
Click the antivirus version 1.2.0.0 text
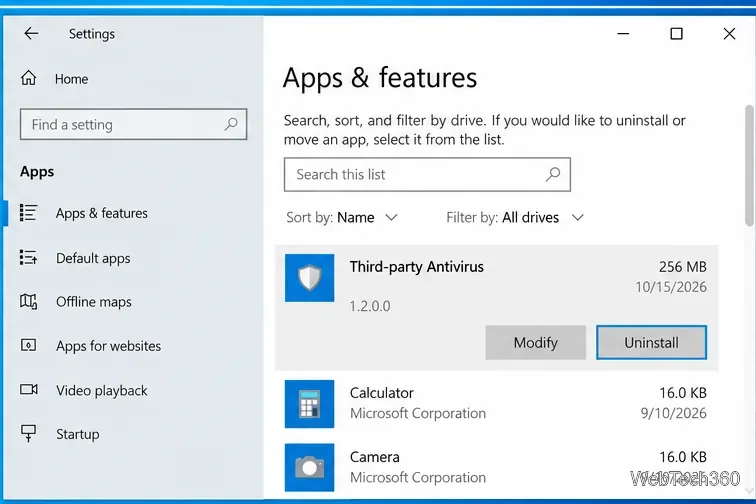coord(370,306)
